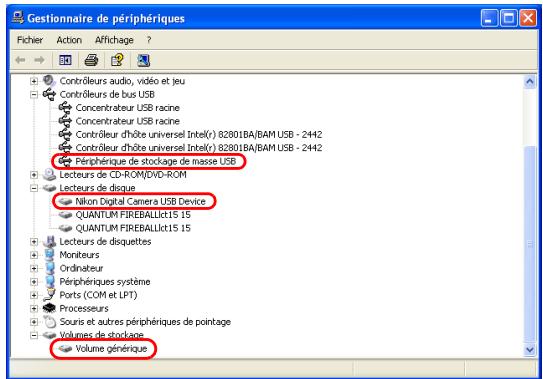Click the Ordinateur computer icon
The height and width of the screenshot is (379, 543).
[x=50, y=268]
